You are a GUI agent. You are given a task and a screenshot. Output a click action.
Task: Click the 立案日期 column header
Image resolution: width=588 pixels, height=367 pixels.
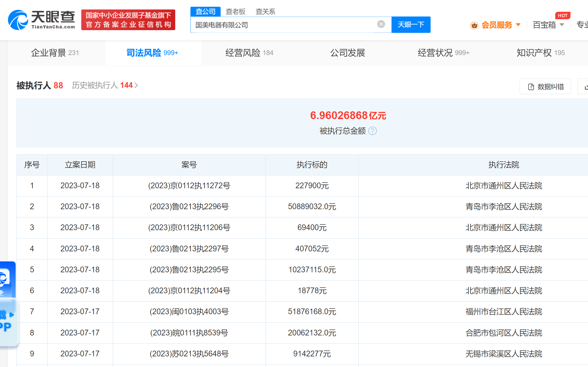80,165
